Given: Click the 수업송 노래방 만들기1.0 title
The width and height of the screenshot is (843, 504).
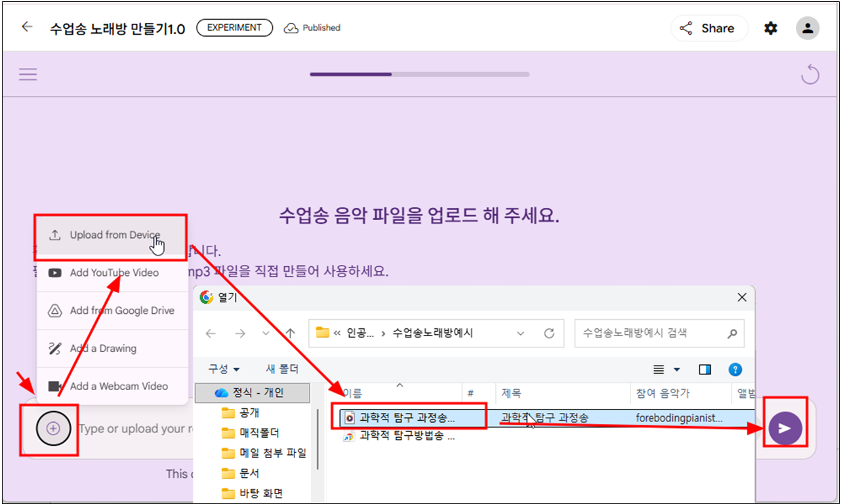Looking at the screenshot, I should click(117, 28).
